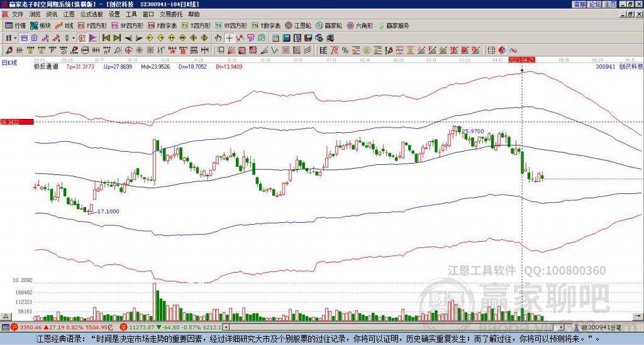The image size is (644, 345).
Task: Open the T数字表 tool
Action: [267, 25]
